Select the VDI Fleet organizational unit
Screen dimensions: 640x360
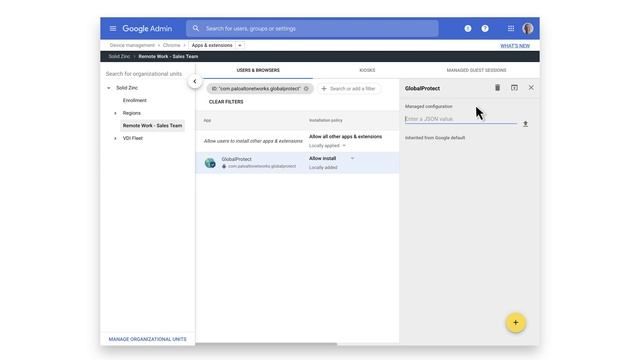(x=133, y=138)
